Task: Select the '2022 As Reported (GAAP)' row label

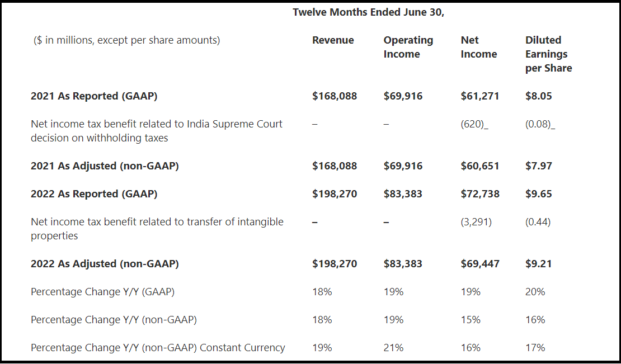Action: point(94,194)
